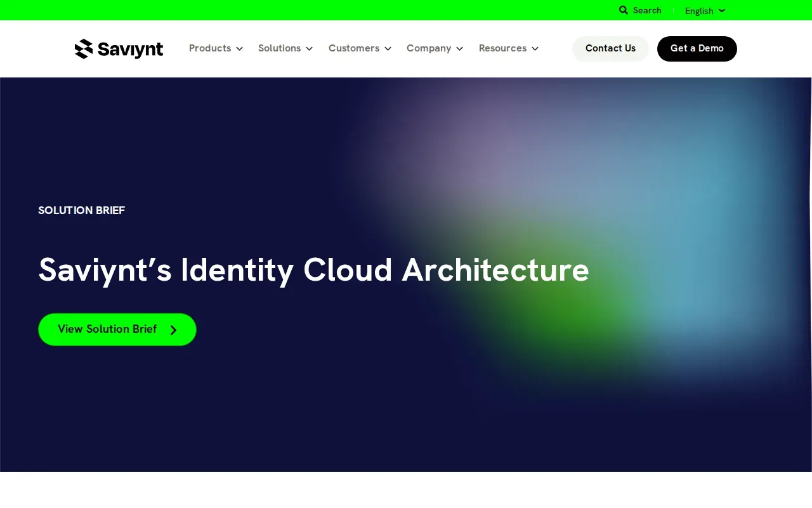Click the Saviynt's Identity Cloud Architecture heading
The height and width of the screenshot is (508, 812).
pyautogui.click(x=313, y=270)
